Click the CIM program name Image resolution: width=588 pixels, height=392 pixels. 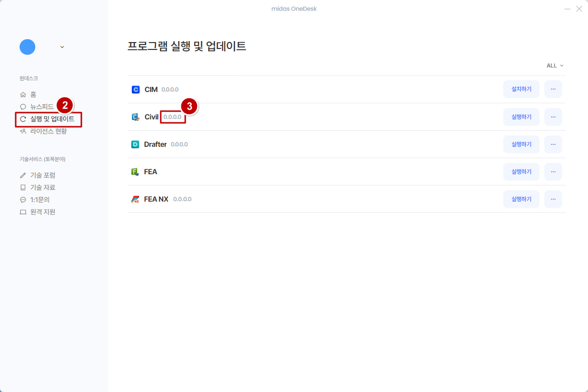tap(151, 90)
